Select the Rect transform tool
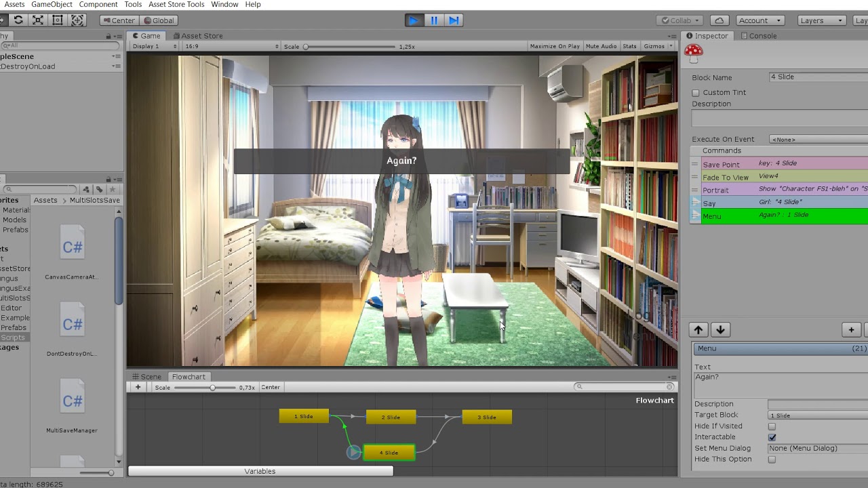 tap(58, 20)
